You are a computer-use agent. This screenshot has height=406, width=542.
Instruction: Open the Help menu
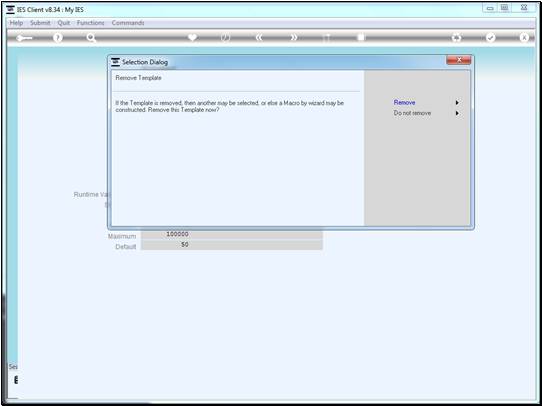16,23
